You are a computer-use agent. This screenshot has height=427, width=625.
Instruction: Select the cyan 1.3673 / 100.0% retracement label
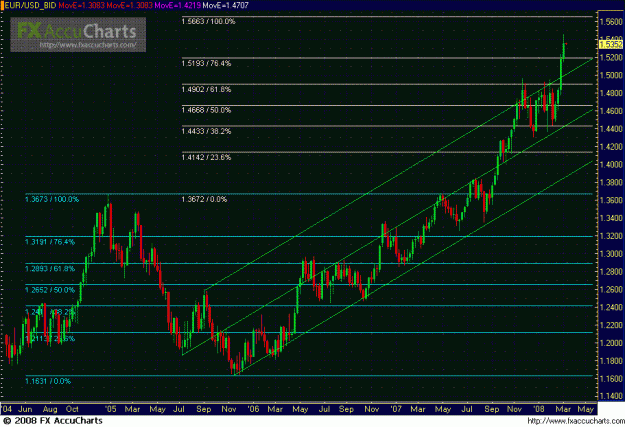pos(52,199)
